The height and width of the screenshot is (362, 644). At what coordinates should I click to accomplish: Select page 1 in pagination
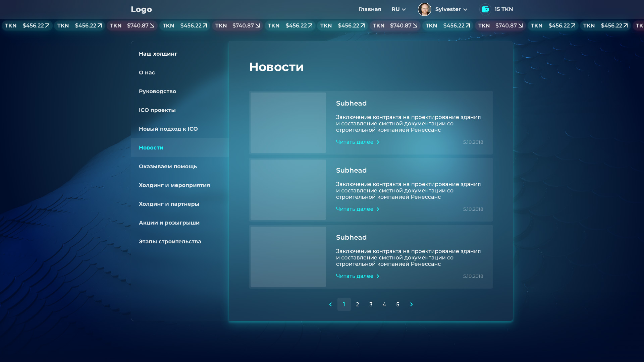click(x=344, y=304)
